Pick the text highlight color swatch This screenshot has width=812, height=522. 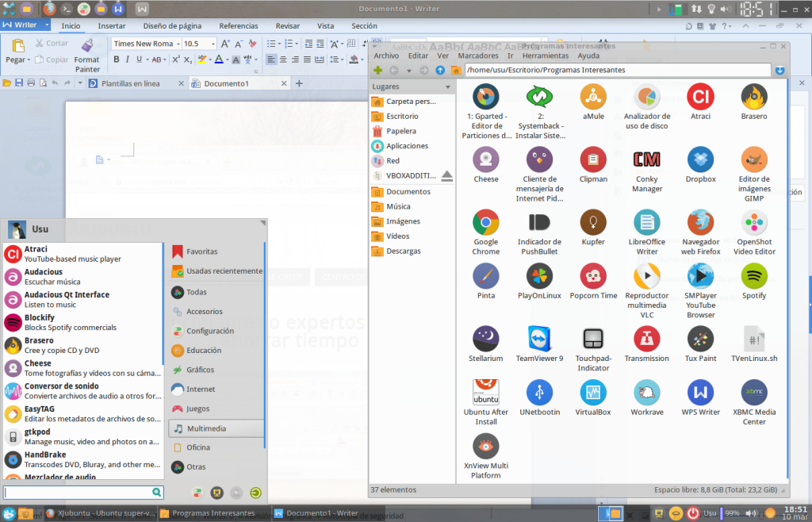202,59
